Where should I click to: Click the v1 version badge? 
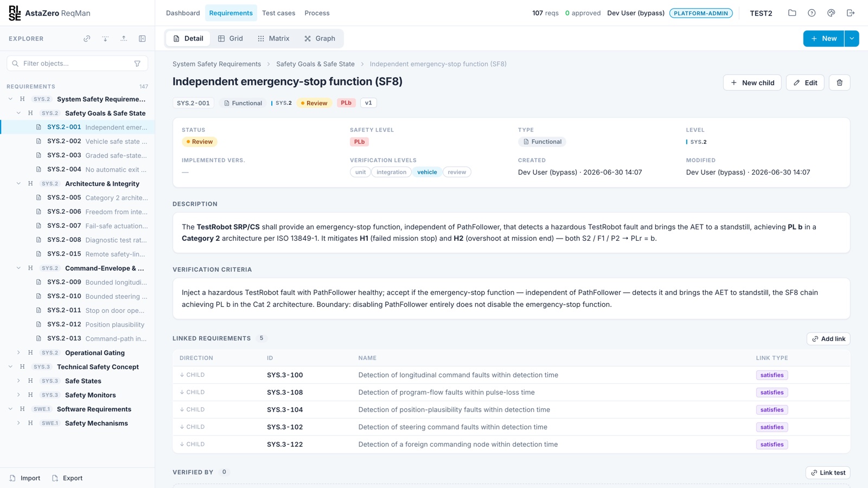pyautogui.click(x=368, y=103)
